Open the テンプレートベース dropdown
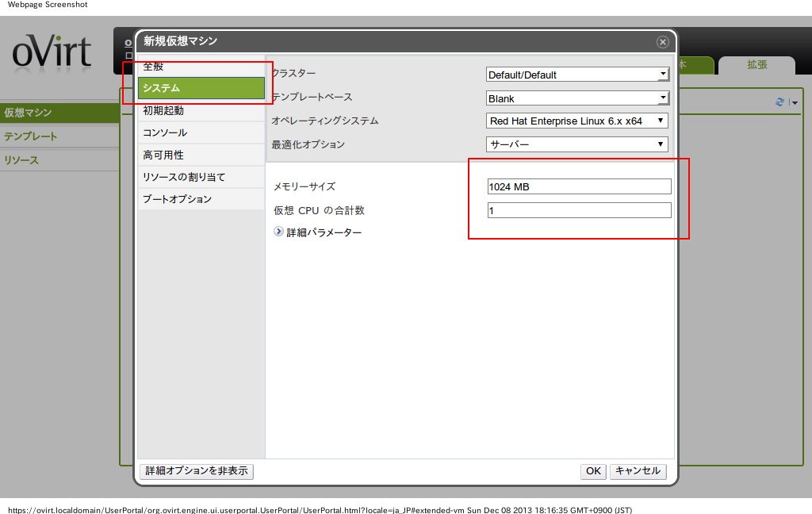Viewport: 812px width, 514px height. (578, 98)
